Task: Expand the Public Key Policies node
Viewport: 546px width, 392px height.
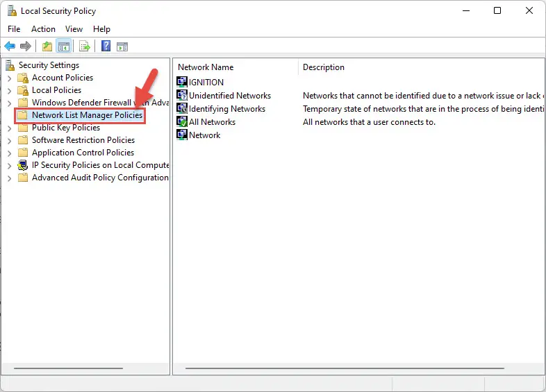Action: (x=10, y=128)
